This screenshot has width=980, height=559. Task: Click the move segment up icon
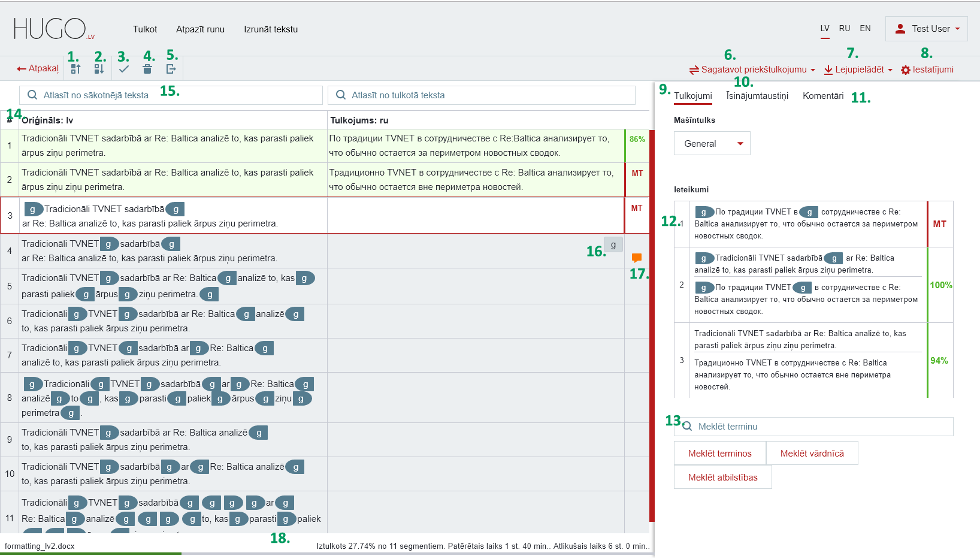75,69
